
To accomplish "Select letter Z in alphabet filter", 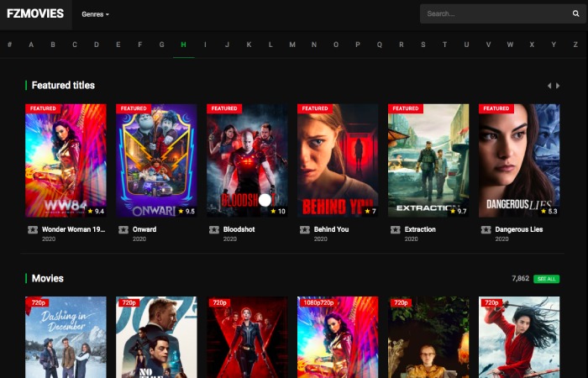I will (575, 45).
